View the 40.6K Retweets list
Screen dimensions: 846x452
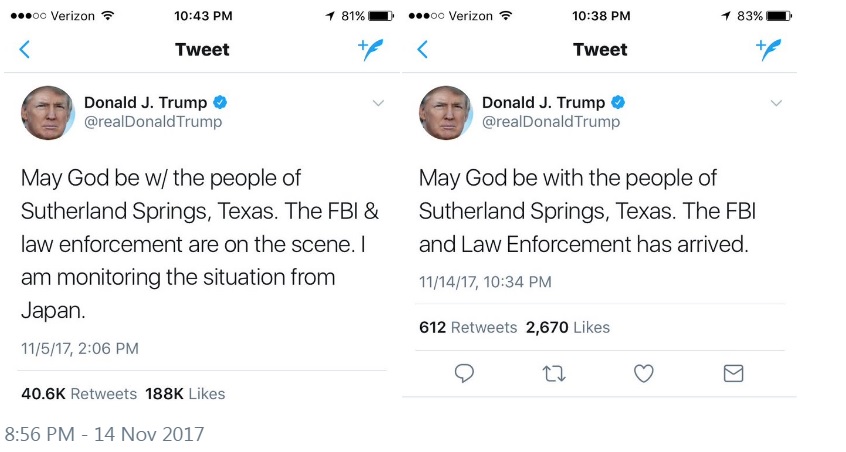pyautogui.click(x=78, y=393)
